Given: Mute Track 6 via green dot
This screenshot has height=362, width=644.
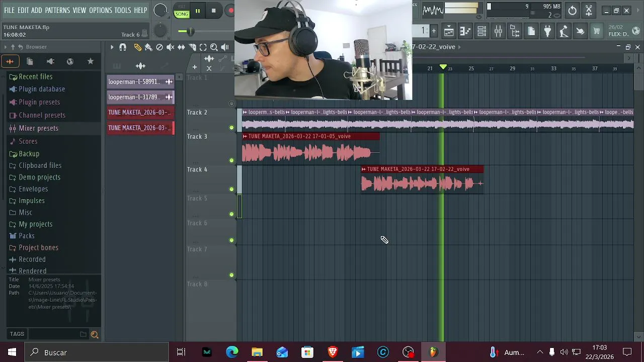Looking at the screenshot, I should click(x=231, y=240).
